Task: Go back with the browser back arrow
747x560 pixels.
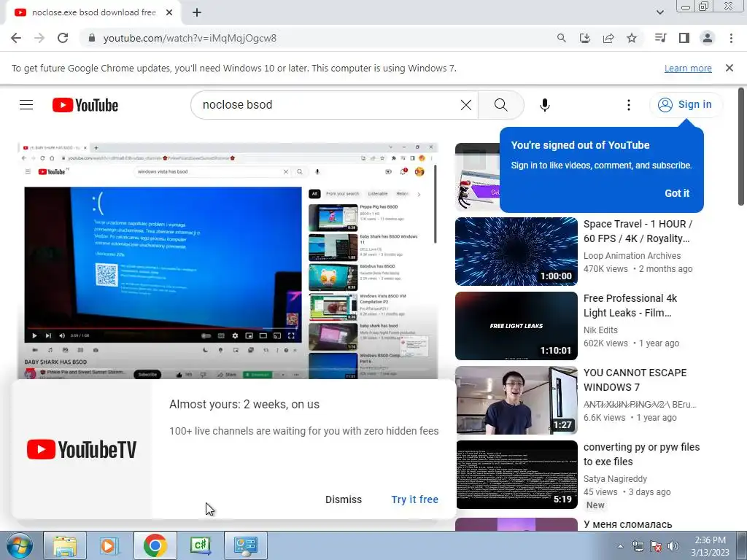Action: click(x=16, y=38)
